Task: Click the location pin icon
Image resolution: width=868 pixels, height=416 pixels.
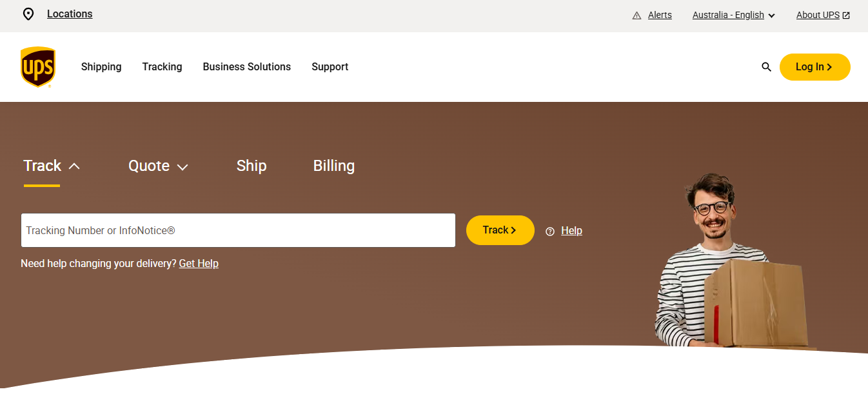Action: point(28,14)
